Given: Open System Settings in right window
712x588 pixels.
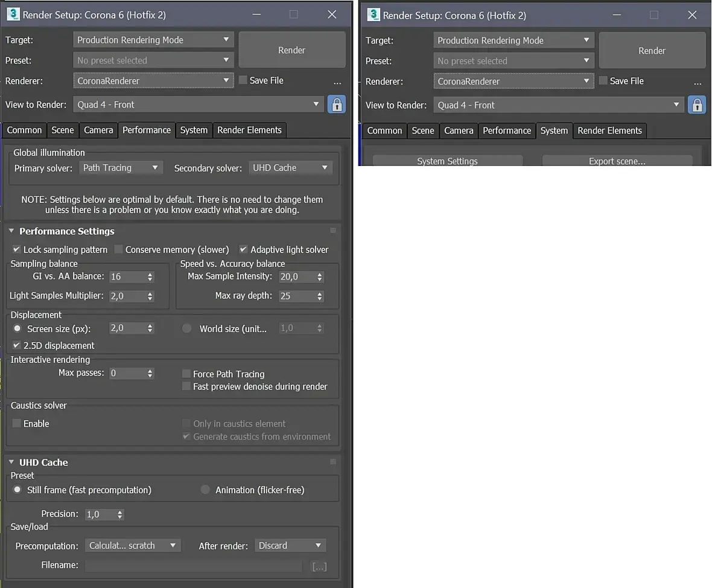Looking at the screenshot, I should pos(447,161).
